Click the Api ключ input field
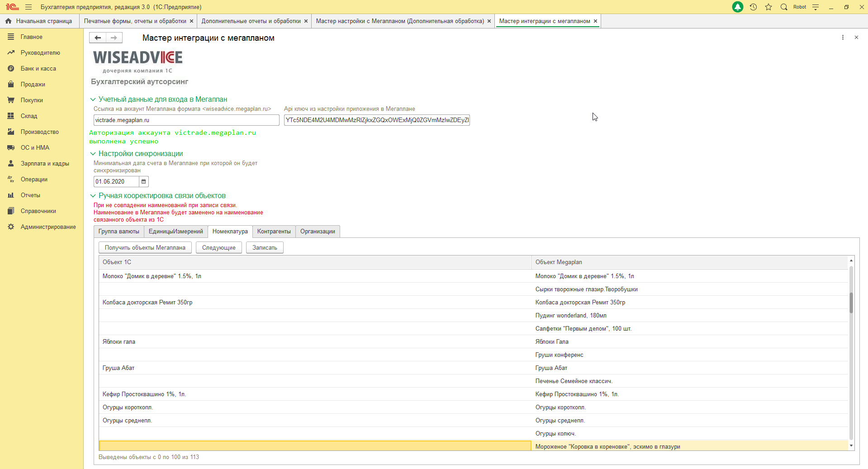This screenshot has width=868, height=469. point(377,120)
